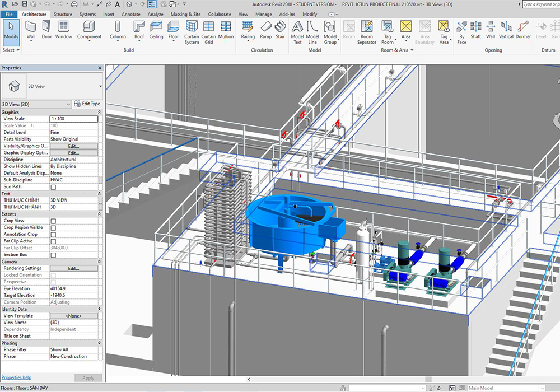Click the Edit Type button
Screen dimensions: 560x392
[87, 104]
